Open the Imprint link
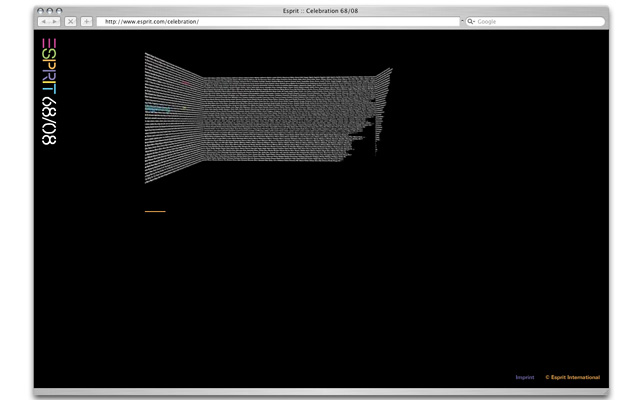The width and height of the screenshot is (640, 400). [525, 377]
